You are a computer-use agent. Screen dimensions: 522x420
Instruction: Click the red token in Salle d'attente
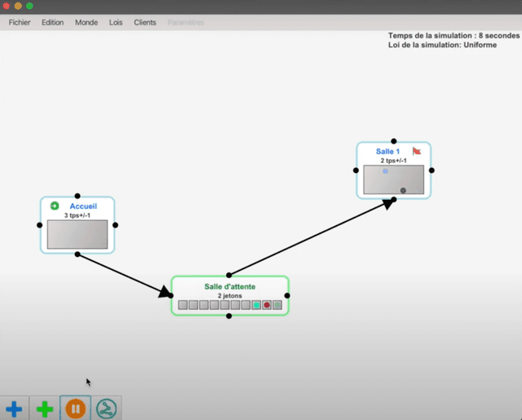tap(267, 305)
